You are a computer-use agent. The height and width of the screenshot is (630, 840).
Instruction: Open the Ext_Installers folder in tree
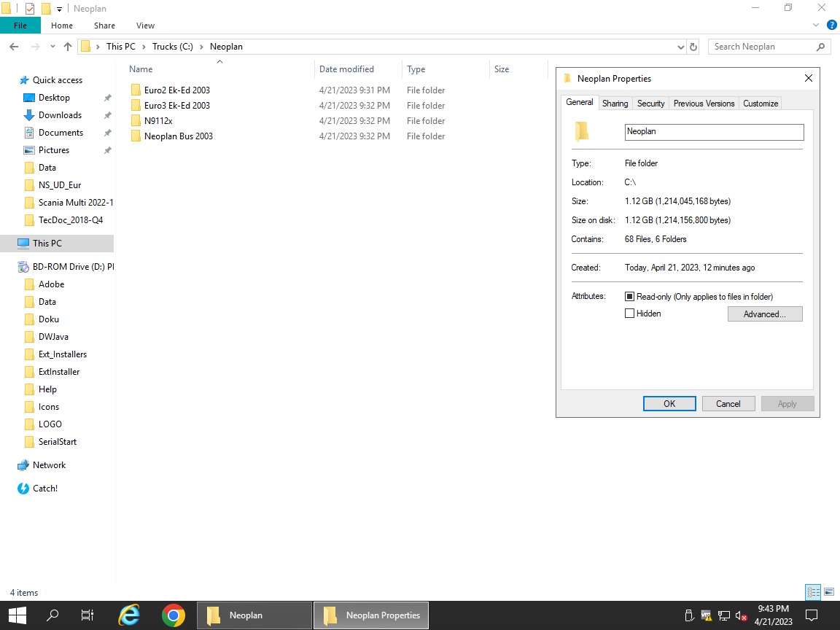[62, 354]
